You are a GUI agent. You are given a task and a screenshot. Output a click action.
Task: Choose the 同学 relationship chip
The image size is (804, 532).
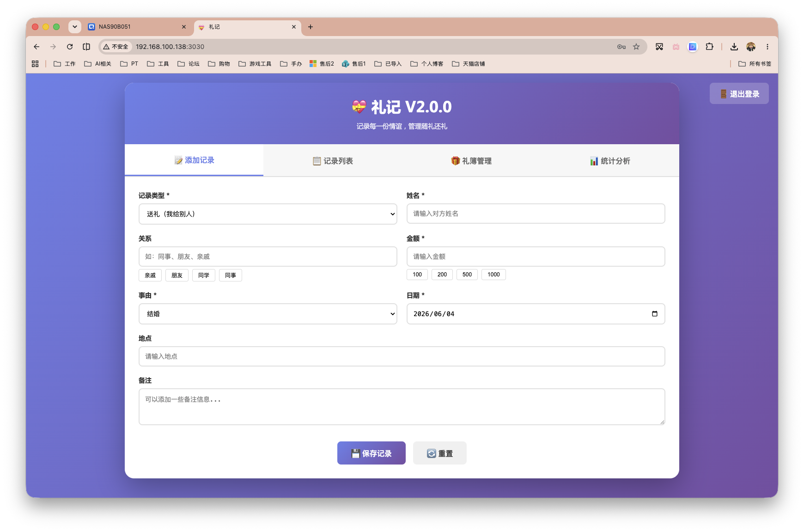pos(204,275)
